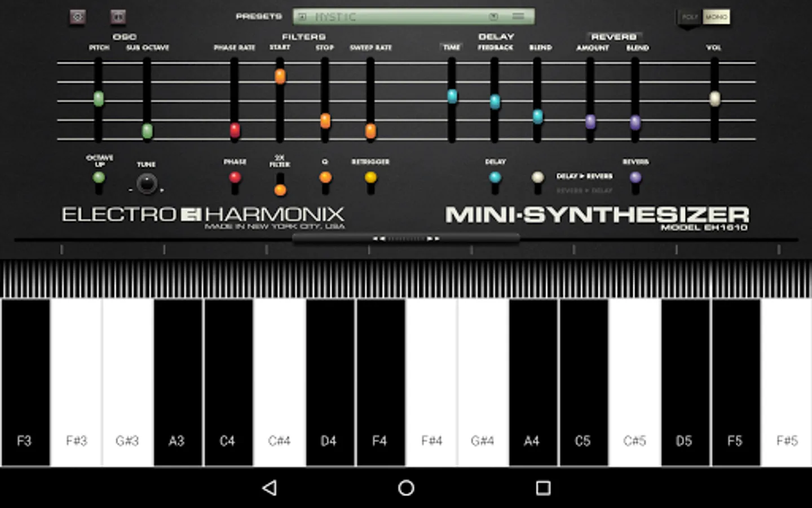
Task: Click the filter Stop slider handle
Action: [325, 120]
